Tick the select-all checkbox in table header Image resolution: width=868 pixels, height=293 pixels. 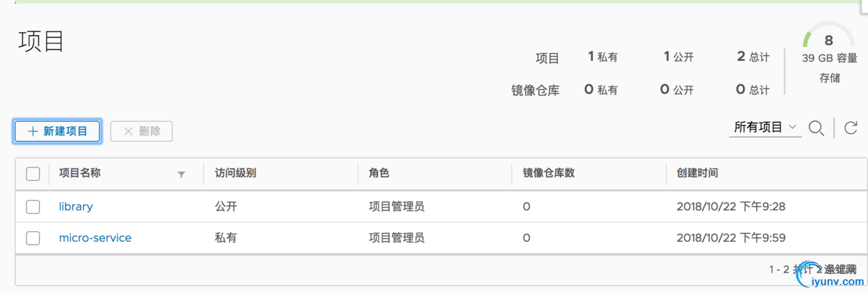[33, 174]
